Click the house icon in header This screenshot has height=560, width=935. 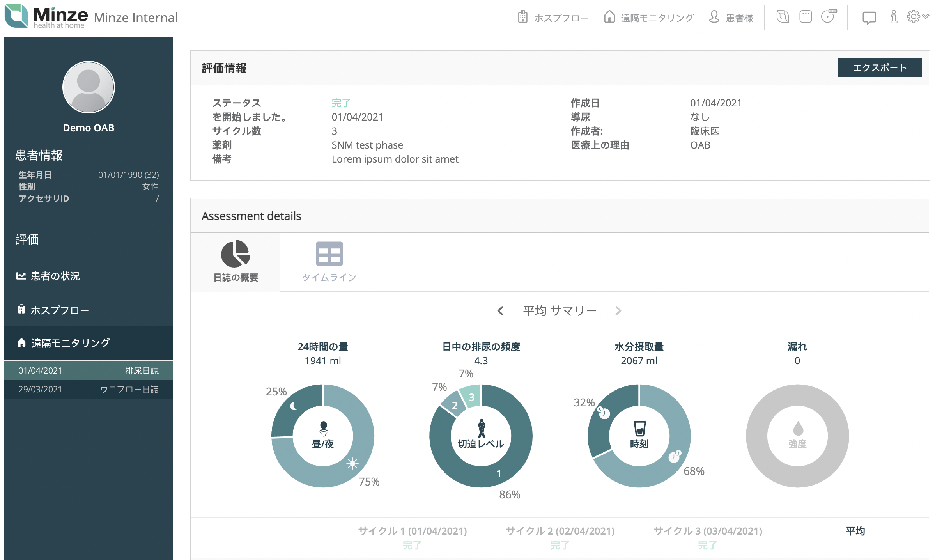[x=609, y=17]
